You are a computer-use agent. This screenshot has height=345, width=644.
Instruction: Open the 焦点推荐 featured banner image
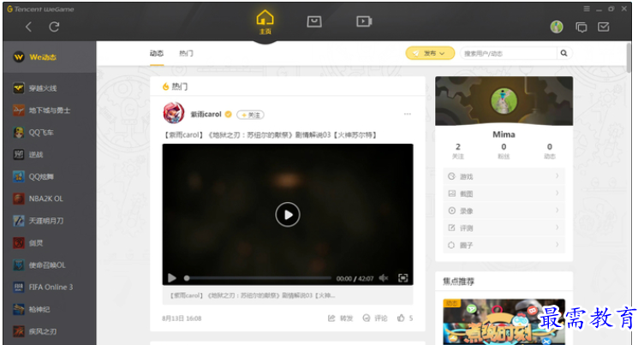504,322
